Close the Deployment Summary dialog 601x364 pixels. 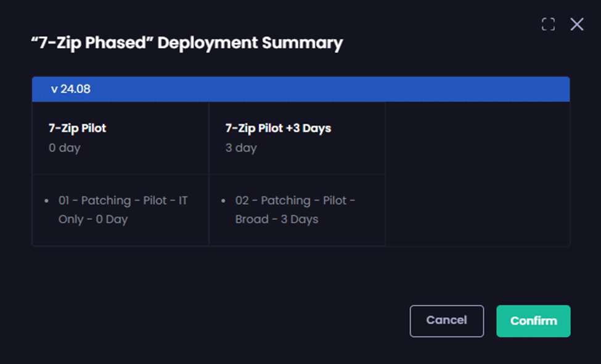576,24
